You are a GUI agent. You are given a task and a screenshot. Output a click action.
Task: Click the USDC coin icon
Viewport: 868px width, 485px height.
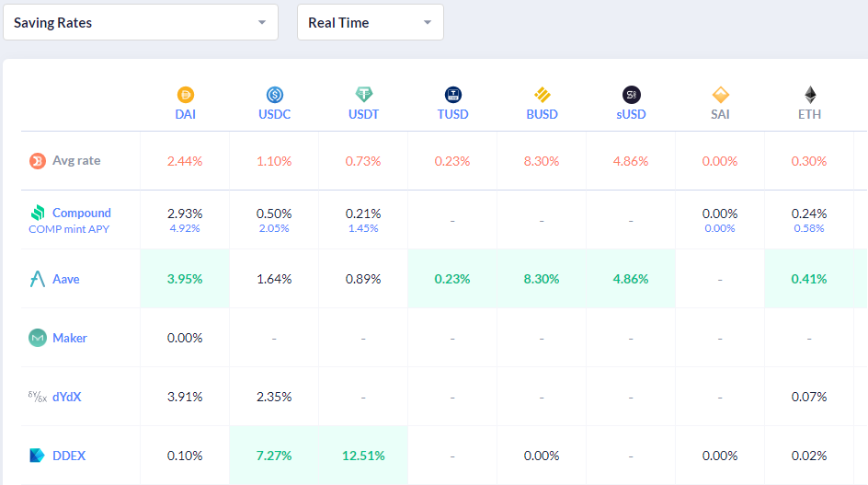[275, 95]
